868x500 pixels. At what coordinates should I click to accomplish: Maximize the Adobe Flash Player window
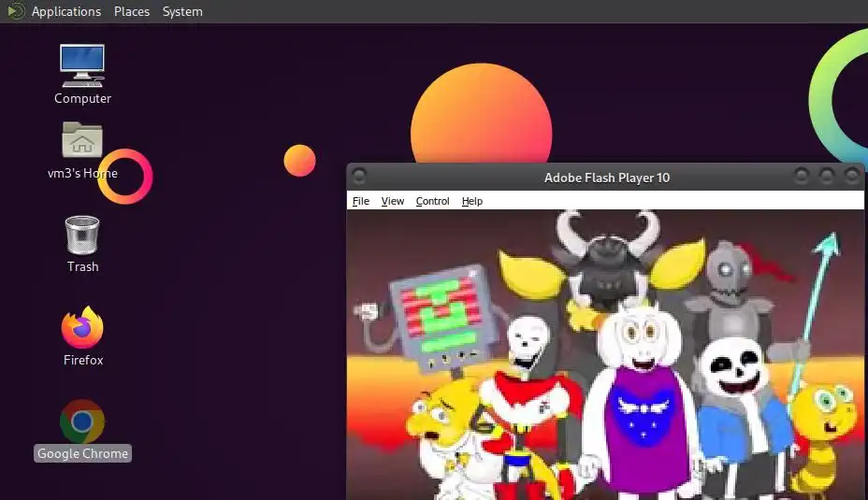[826, 177]
